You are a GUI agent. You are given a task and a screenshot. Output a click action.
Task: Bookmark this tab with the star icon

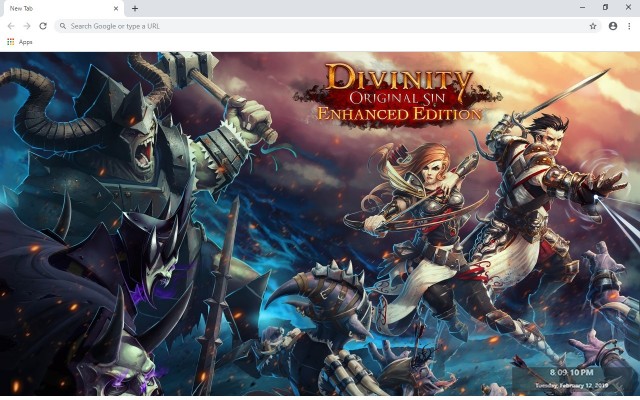(593, 26)
